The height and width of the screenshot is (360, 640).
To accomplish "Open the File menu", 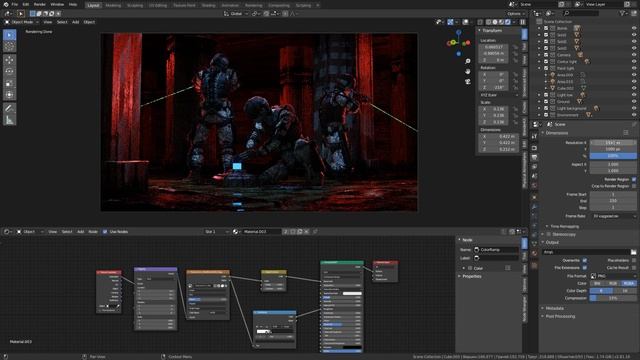I will (x=15, y=4).
